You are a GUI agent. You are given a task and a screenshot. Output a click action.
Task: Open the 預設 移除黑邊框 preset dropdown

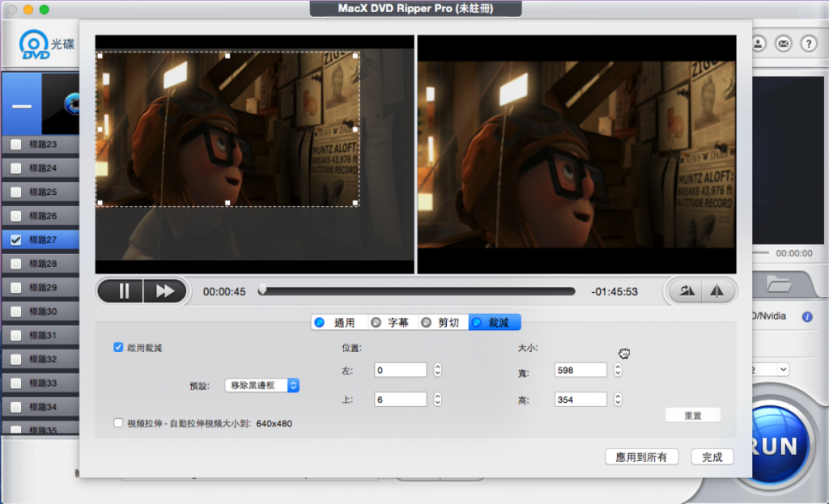(x=261, y=385)
